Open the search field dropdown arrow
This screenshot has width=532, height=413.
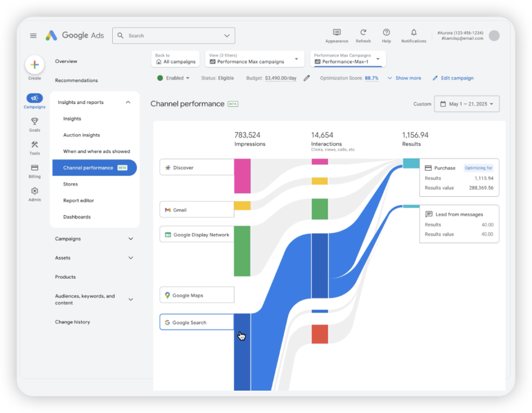(x=227, y=36)
